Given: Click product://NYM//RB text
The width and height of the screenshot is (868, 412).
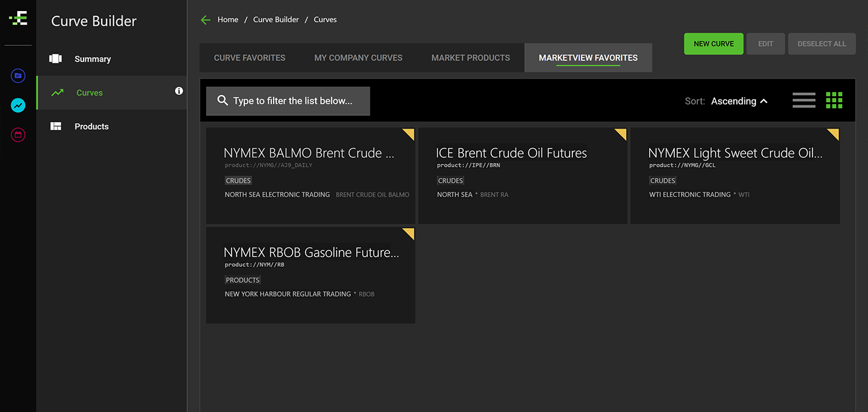Looking at the screenshot, I should coord(255,265).
